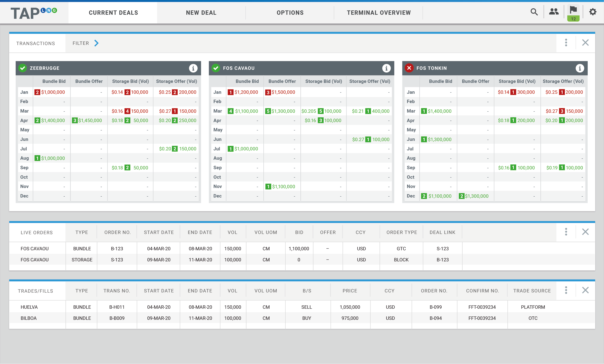
Task: Open Terminal Overview tab
Action: point(379,13)
